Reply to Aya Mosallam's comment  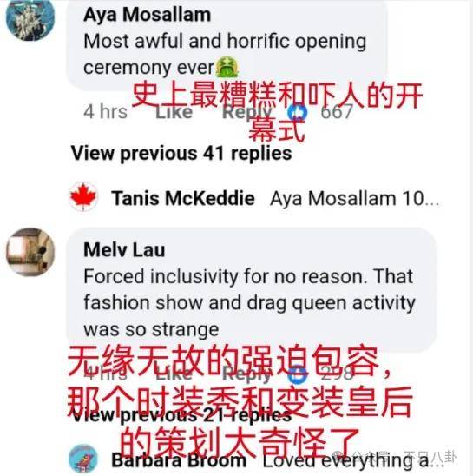pyautogui.click(x=246, y=113)
